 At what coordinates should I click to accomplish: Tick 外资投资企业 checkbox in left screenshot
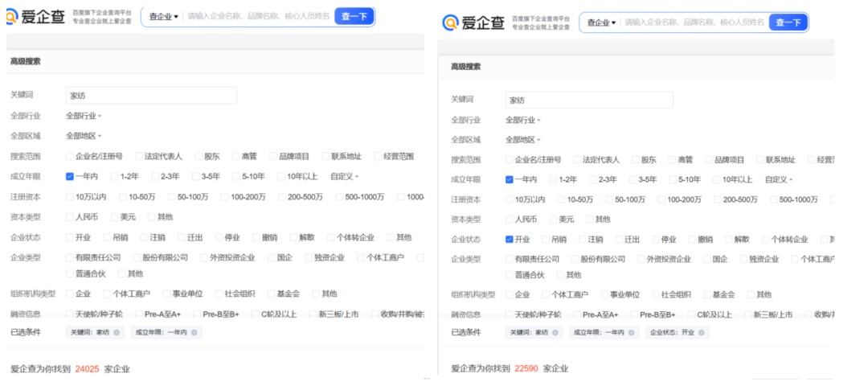coord(203,257)
